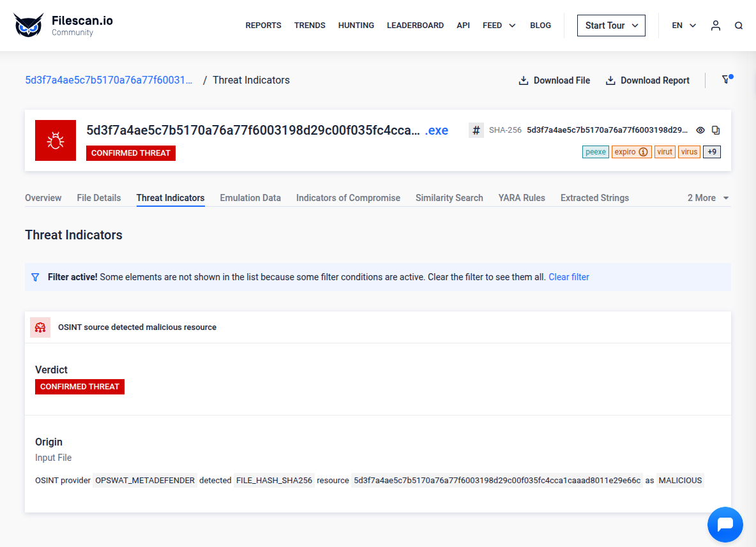Click the Download File button
The width and height of the screenshot is (756, 547).
[x=554, y=80]
